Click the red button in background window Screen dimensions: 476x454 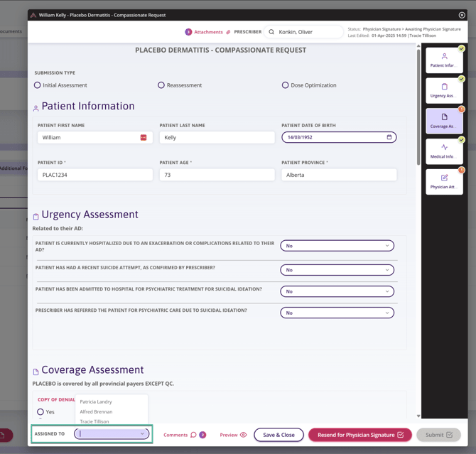[6, 435]
